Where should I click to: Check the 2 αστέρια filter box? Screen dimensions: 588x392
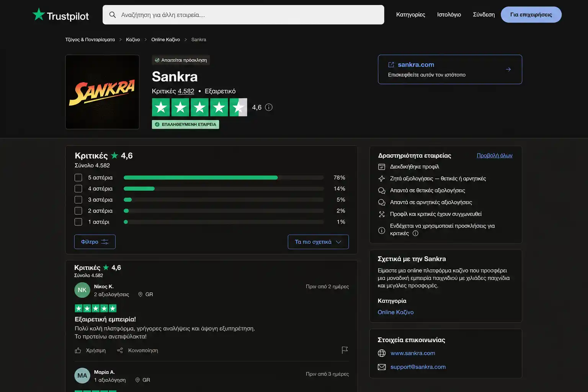tap(78, 211)
